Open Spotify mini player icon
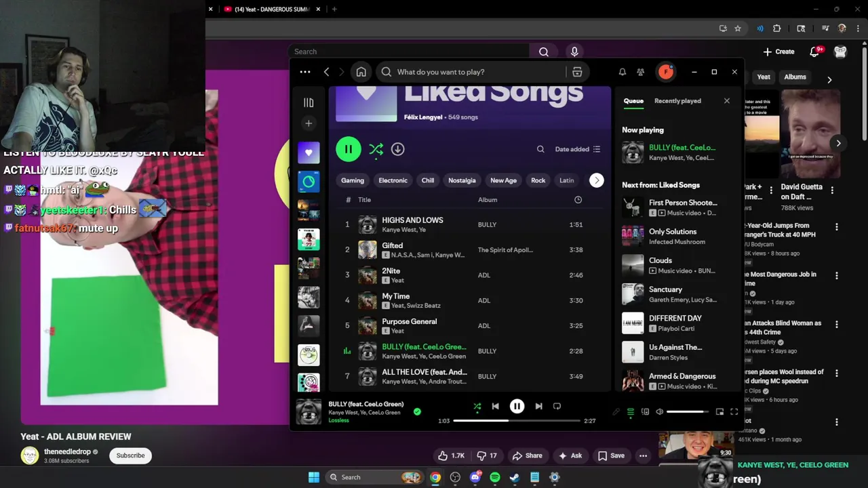 tap(719, 412)
